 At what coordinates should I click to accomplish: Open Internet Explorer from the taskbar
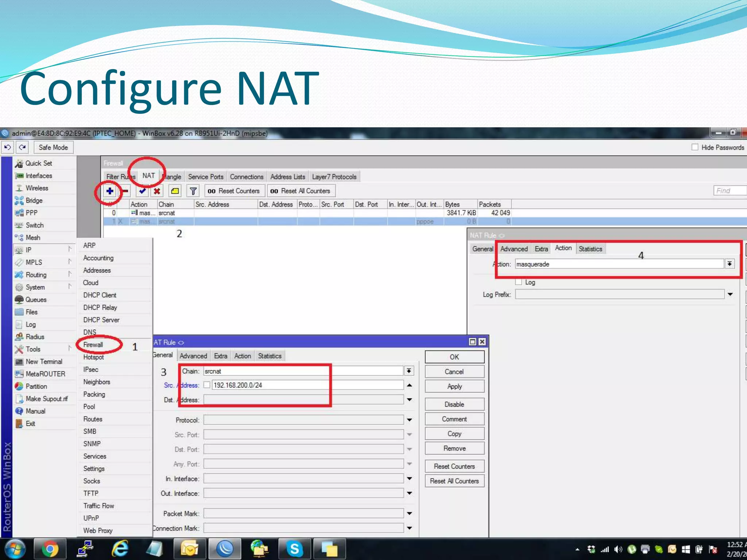(120, 549)
